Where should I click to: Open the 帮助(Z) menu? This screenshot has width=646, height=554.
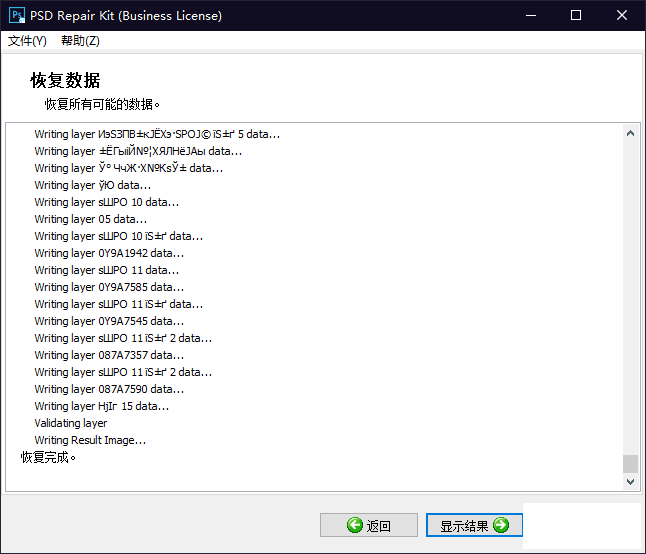click(x=80, y=41)
